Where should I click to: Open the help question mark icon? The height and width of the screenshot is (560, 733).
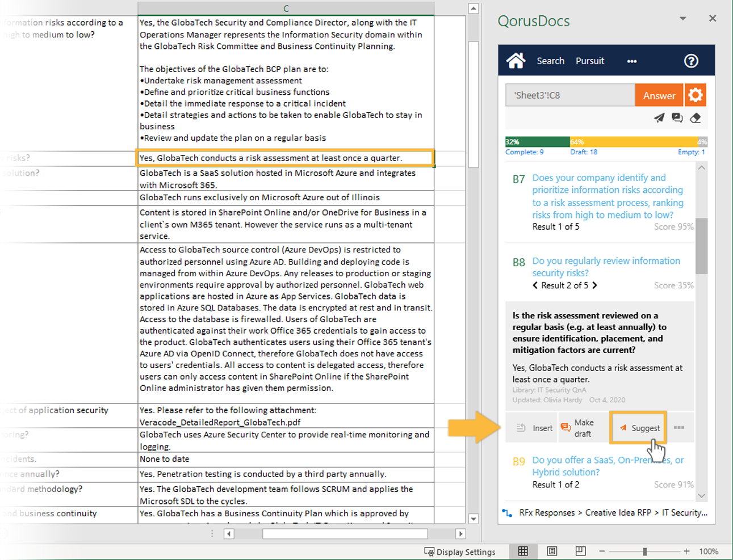coord(690,61)
